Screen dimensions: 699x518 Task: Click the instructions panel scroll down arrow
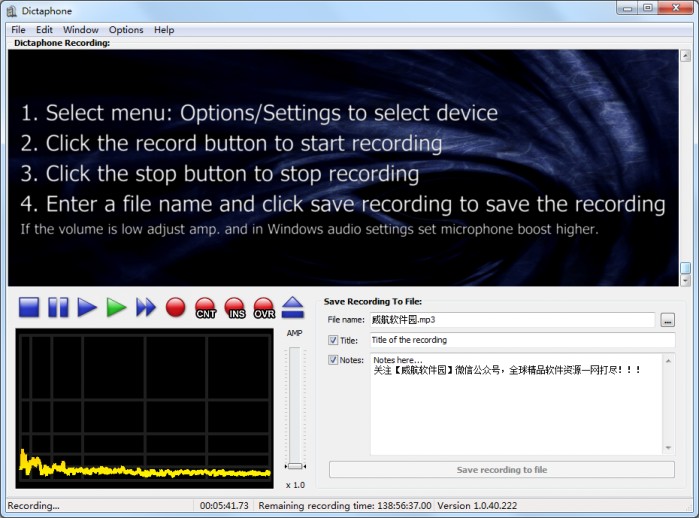pos(685,280)
